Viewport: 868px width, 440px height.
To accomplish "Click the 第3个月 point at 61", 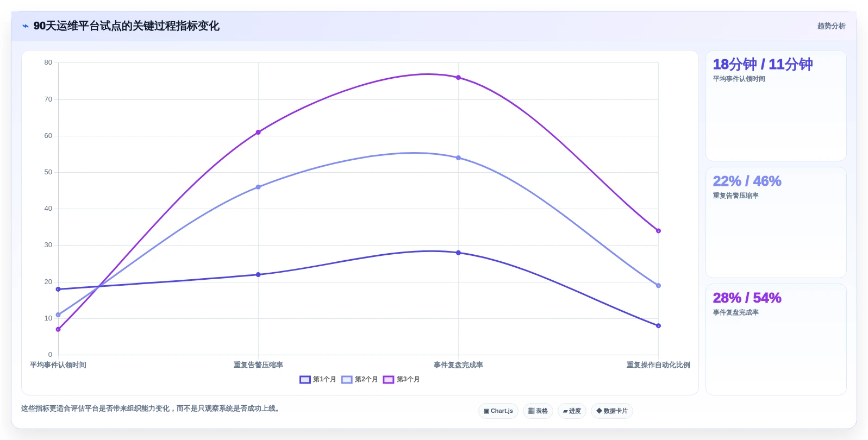I will [258, 133].
